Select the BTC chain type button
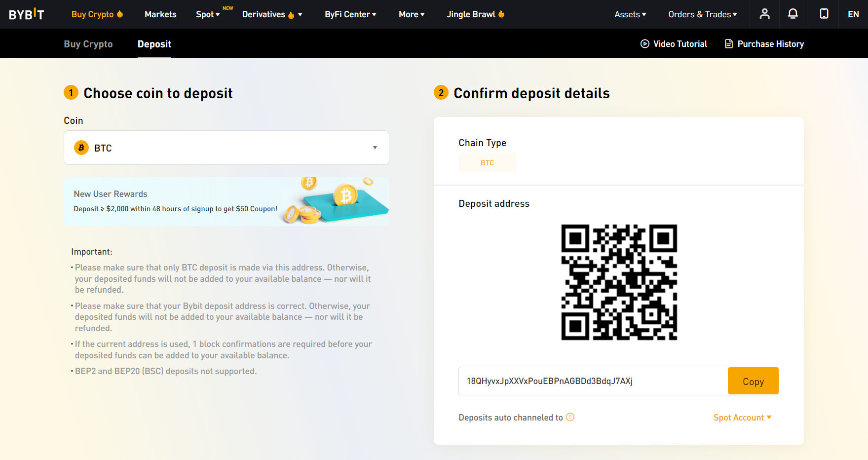The image size is (868, 460). coord(488,163)
